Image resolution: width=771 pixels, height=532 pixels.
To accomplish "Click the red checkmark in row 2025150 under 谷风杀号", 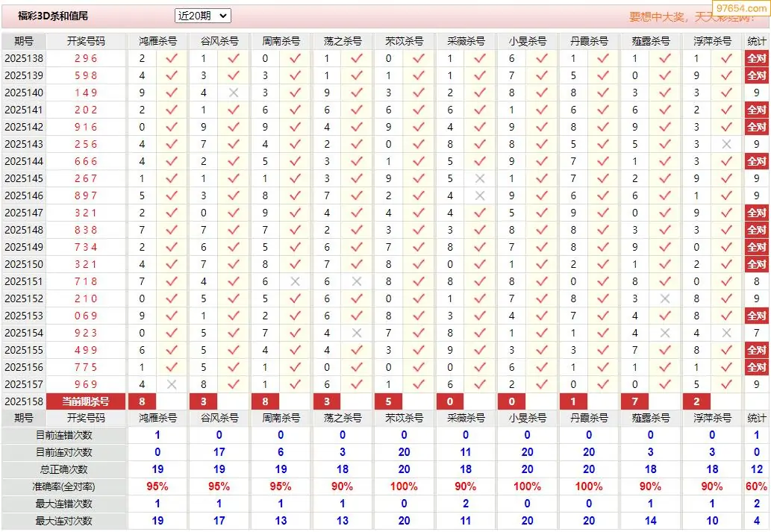I will coord(234,264).
